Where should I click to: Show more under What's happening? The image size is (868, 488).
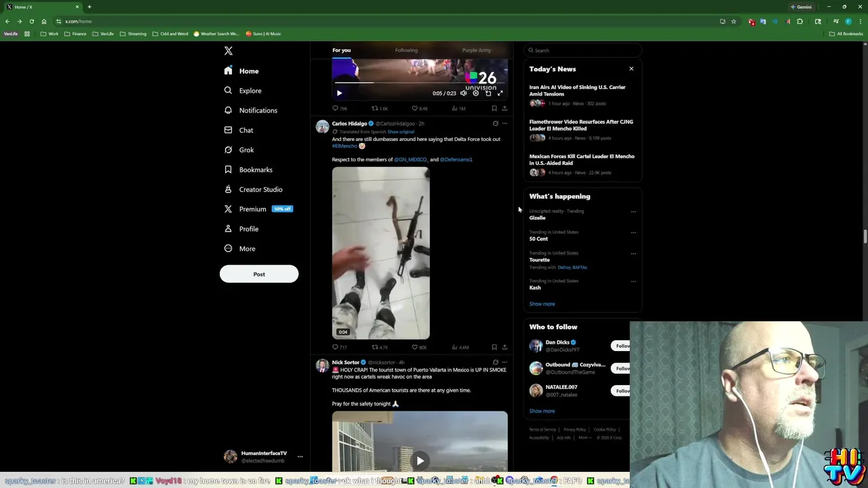pos(542,304)
